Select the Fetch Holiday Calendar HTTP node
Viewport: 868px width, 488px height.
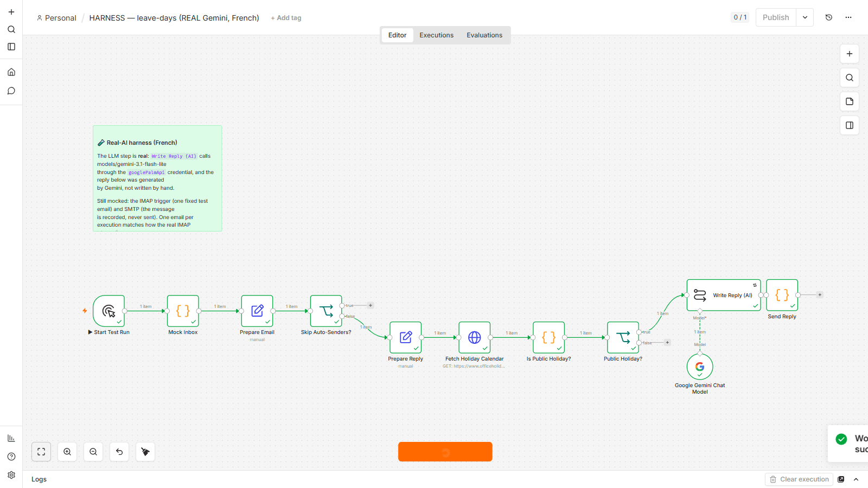pos(475,337)
